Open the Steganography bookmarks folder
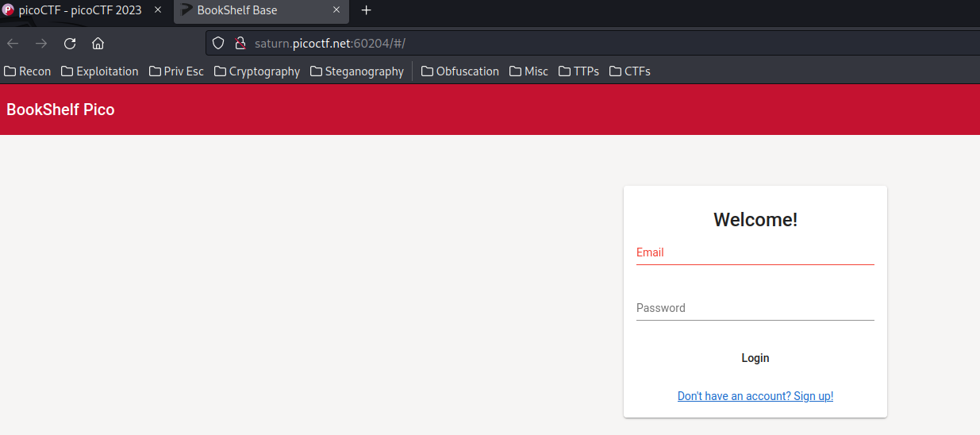The width and height of the screenshot is (980, 435). coord(357,71)
